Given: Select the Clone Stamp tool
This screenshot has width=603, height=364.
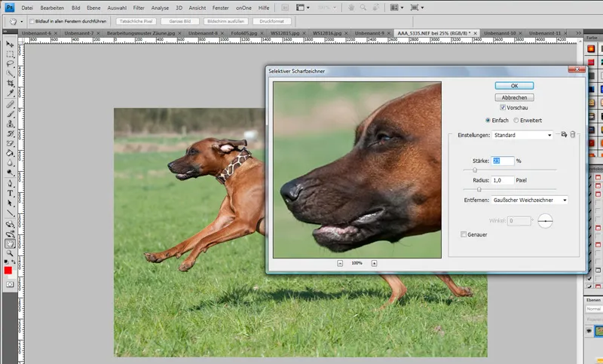Looking at the screenshot, I should click(10, 124).
